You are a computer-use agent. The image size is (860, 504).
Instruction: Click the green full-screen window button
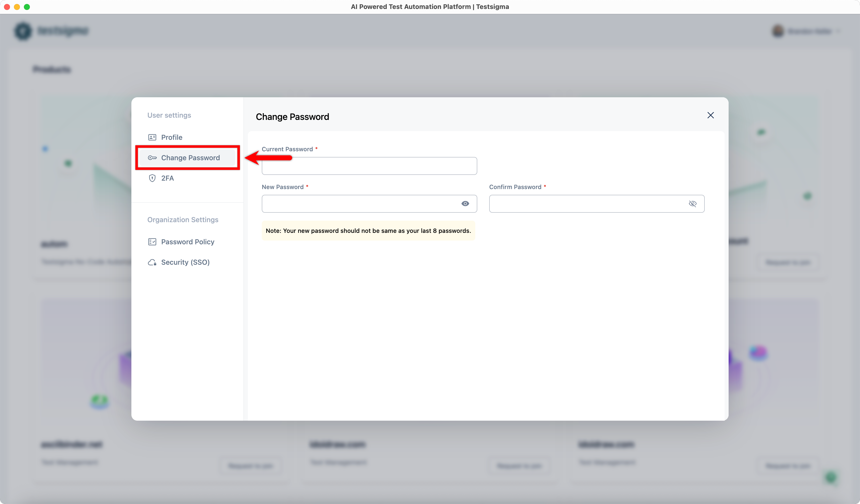coord(27,6)
